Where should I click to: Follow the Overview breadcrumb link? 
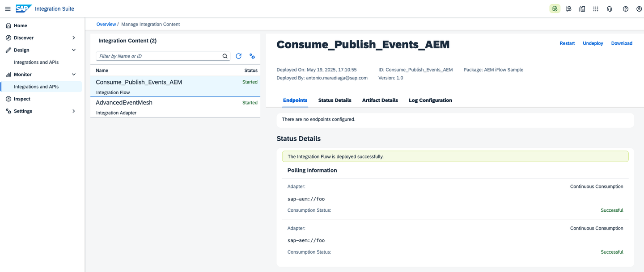pyautogui.click(x=106, y=25)
